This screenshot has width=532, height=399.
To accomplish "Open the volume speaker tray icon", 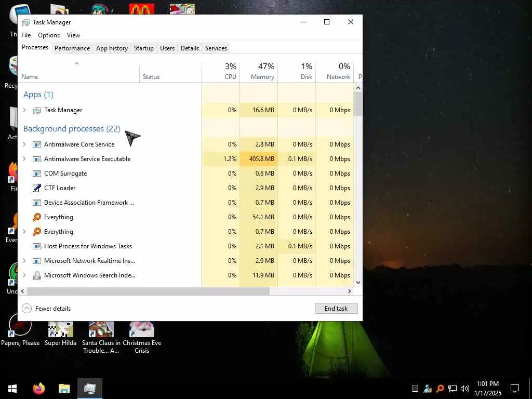I will click(465, 389).
